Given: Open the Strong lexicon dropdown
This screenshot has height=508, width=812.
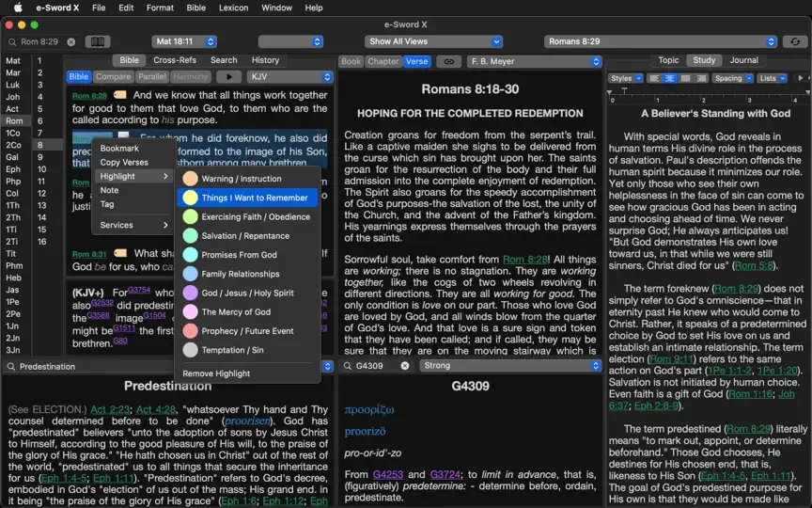Looking at the screenshot, I should 510,365.
